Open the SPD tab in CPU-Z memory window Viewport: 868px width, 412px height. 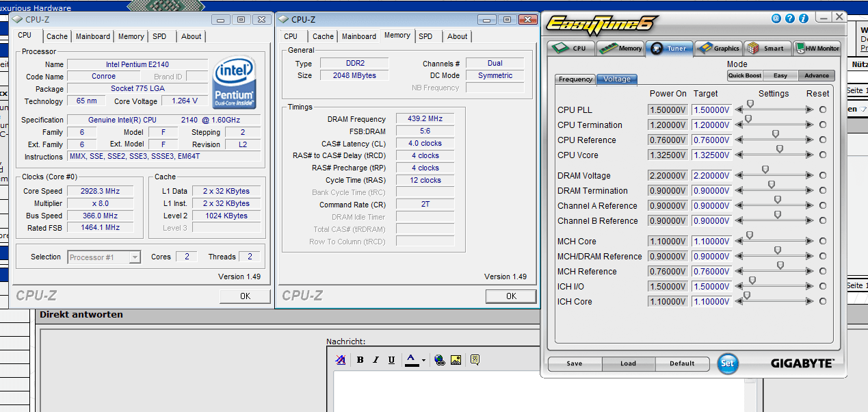tap(425, 36)
